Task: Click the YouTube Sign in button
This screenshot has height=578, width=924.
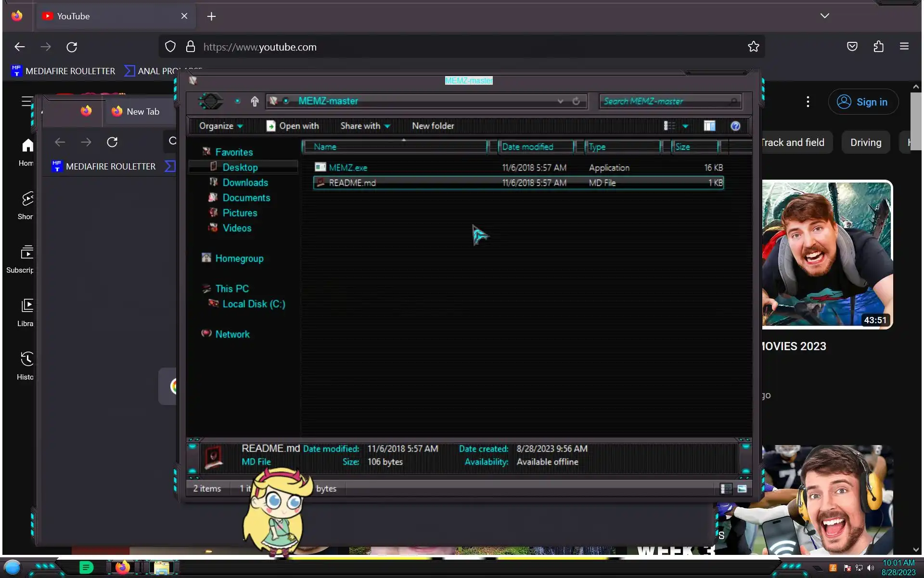Action: [863, 102]
